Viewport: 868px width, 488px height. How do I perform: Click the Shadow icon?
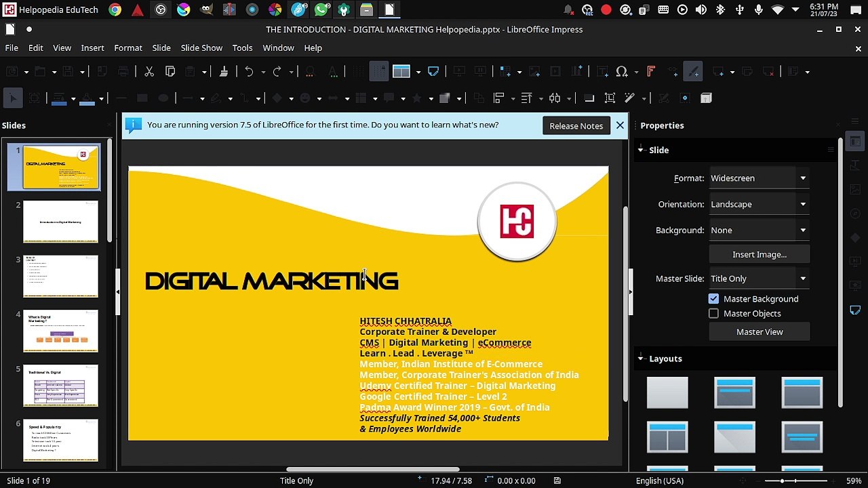click(589, 98)
